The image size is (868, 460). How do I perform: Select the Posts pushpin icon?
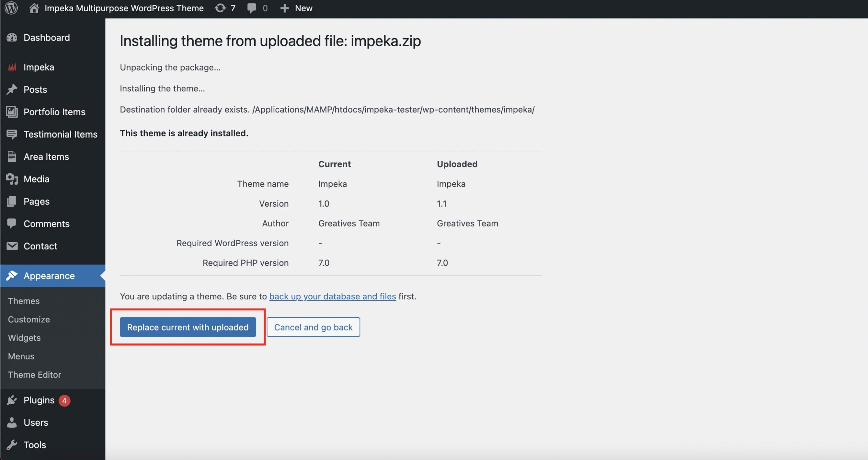pos(12,89)
